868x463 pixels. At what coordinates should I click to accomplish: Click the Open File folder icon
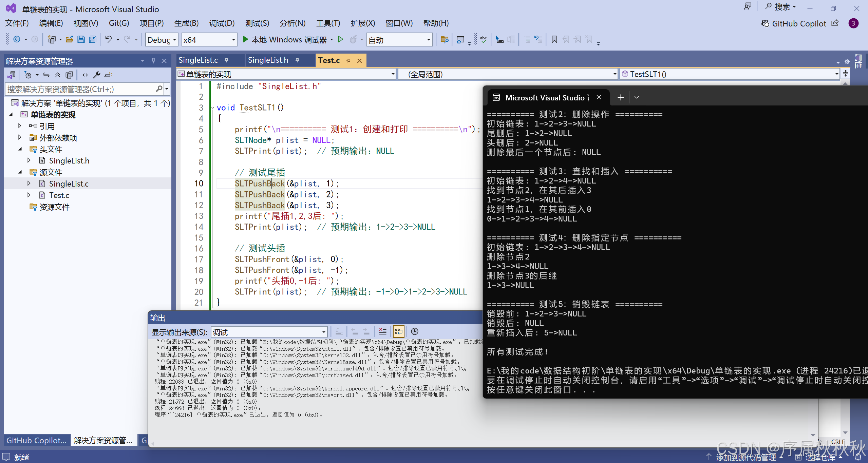(69, 40)
